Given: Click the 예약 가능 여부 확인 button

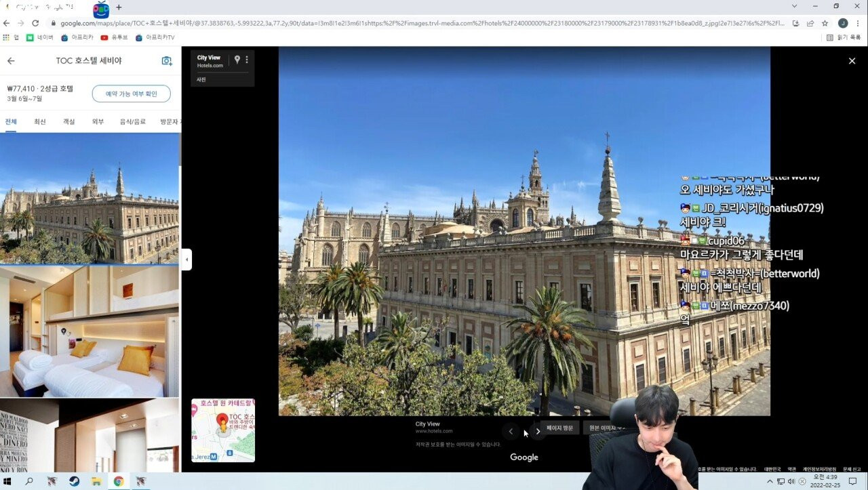Looking at the screenshot, I should pos(131,94).
